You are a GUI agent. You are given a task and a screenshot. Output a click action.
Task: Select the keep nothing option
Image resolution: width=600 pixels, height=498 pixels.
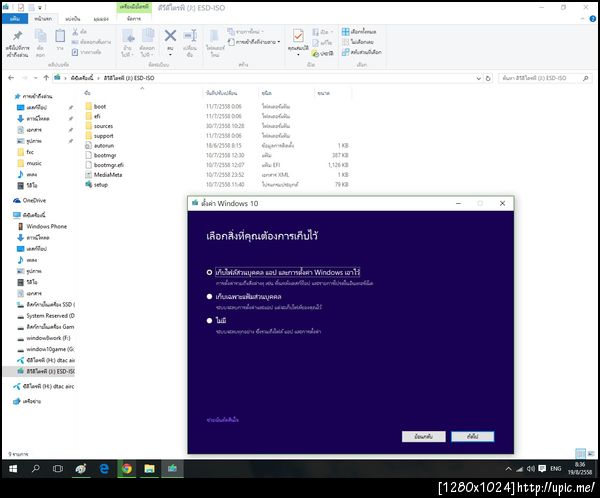209,321
